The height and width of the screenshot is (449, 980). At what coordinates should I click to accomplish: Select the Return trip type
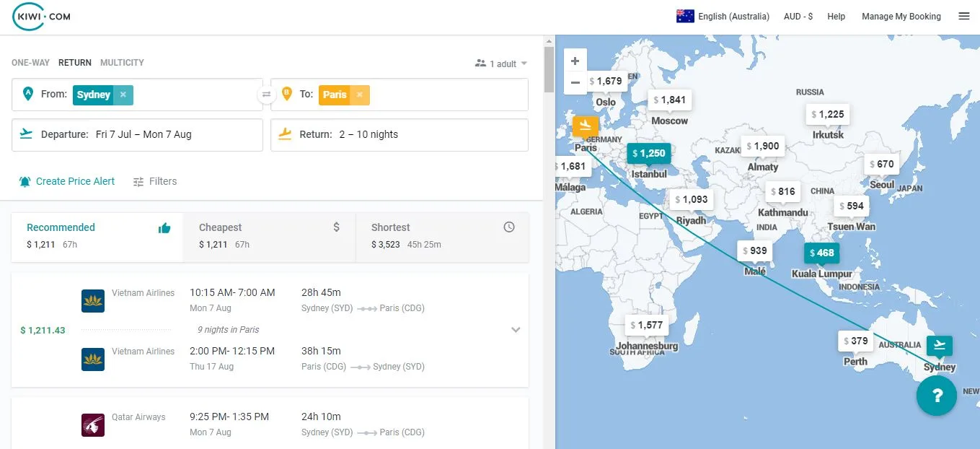click(75, 63)
